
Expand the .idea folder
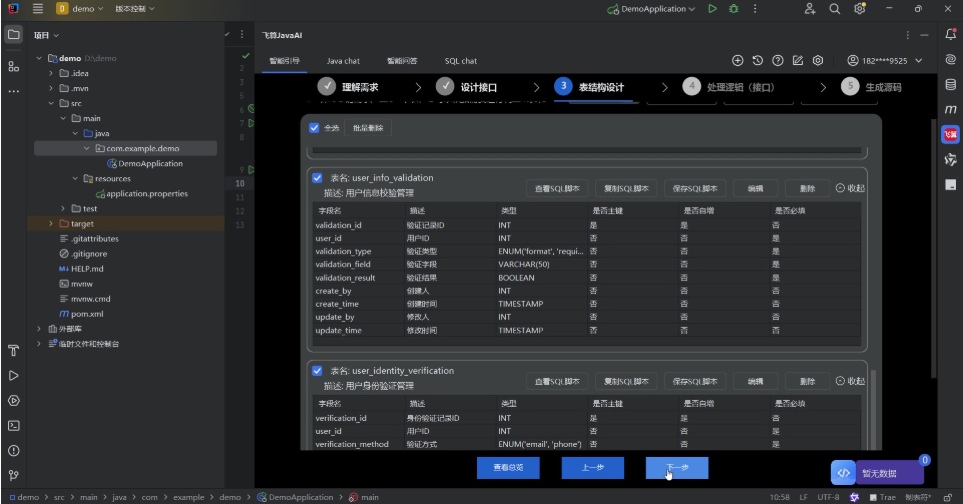(x=51, y=73)
